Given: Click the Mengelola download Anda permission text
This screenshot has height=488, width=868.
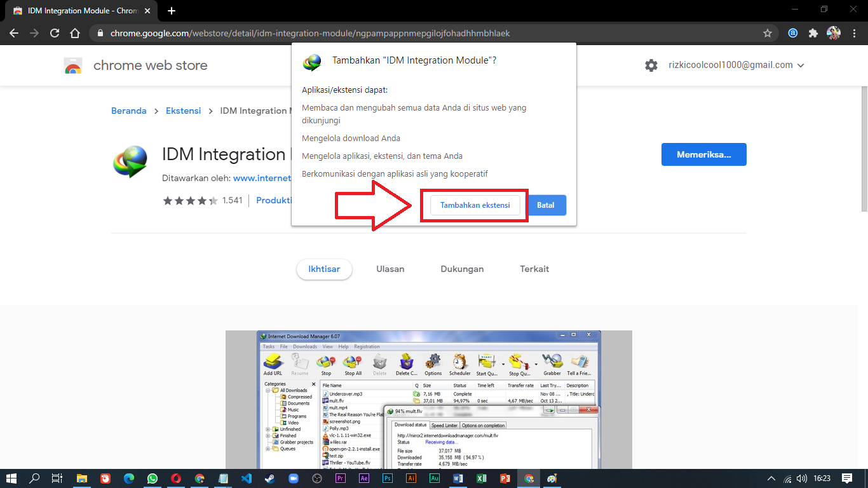Looking at the screenshot, I should coord(351,138).
